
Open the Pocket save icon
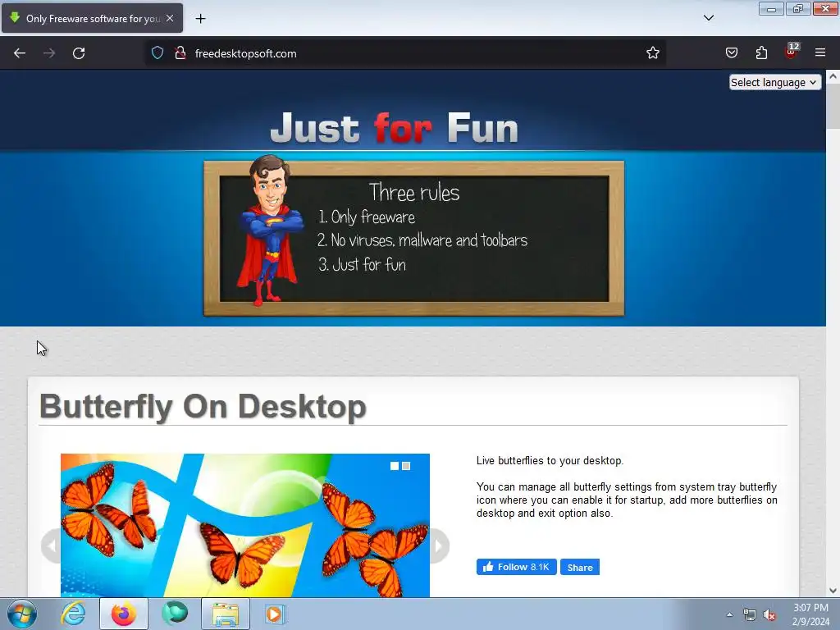pos(732,53)
